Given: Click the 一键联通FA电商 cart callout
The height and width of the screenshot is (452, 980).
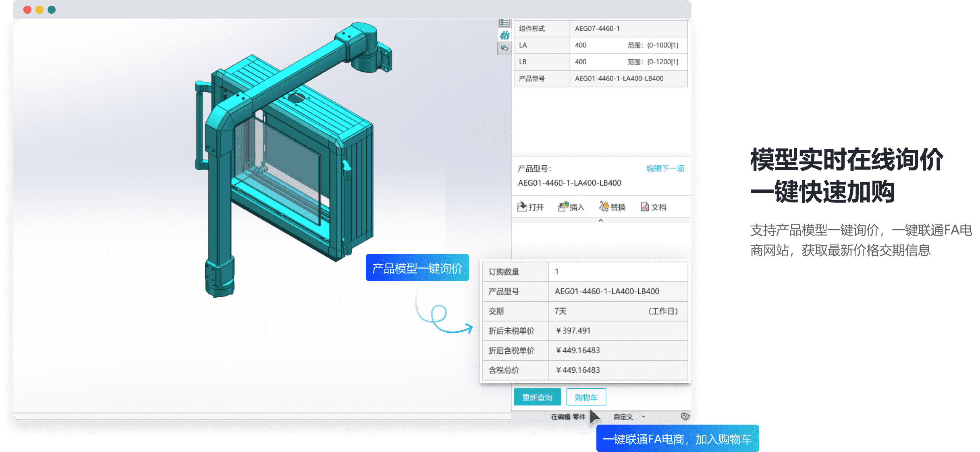Looking at the screenshot, I should click(x=677, y=439).
